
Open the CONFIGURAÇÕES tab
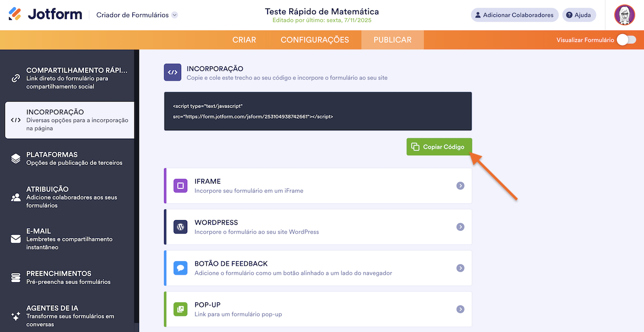[315, 39]
